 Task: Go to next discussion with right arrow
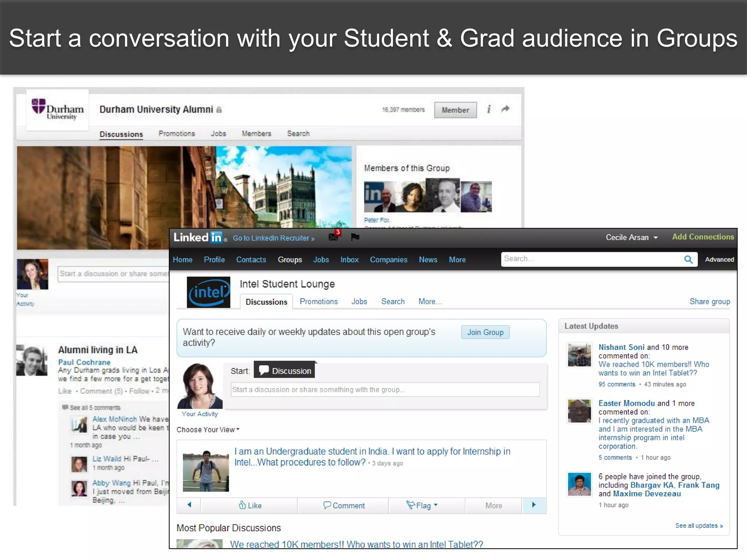534,505
